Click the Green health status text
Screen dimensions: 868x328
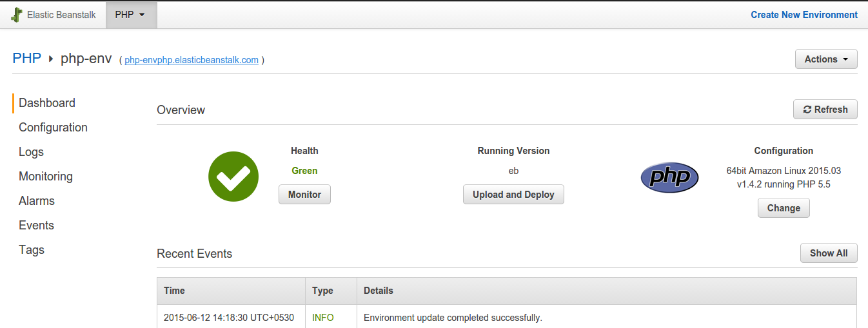[304, 171]
